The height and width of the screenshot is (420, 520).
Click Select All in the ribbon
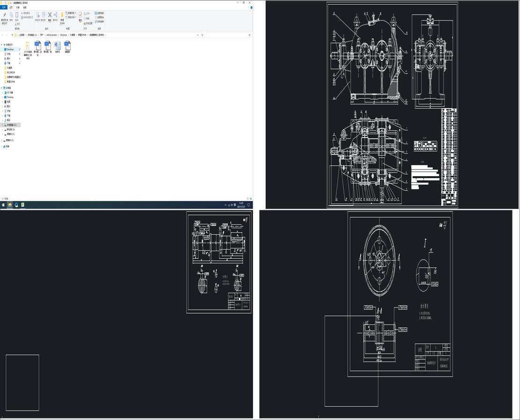pyautogui.click(x=99, y=13)
